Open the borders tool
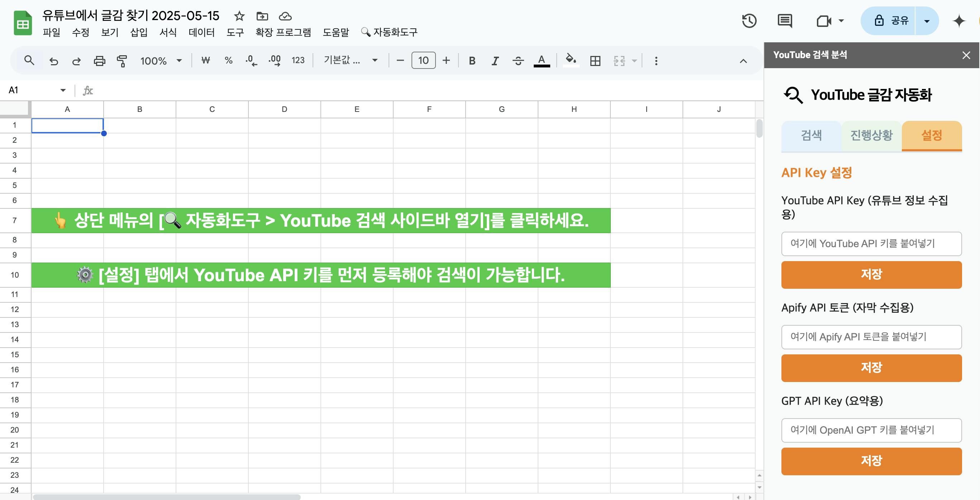Screen dimensions: 980x500 pos(595,61)
